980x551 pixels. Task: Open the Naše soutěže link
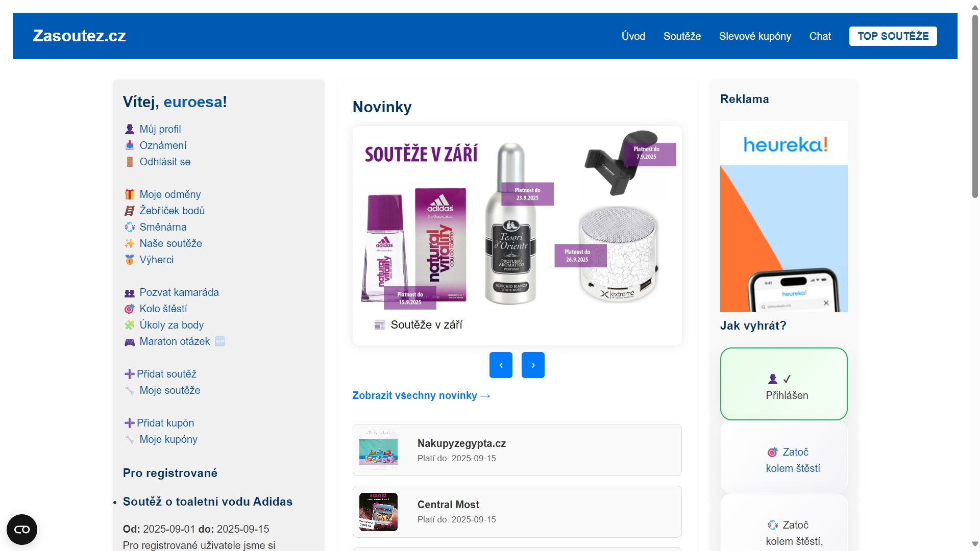170,243
